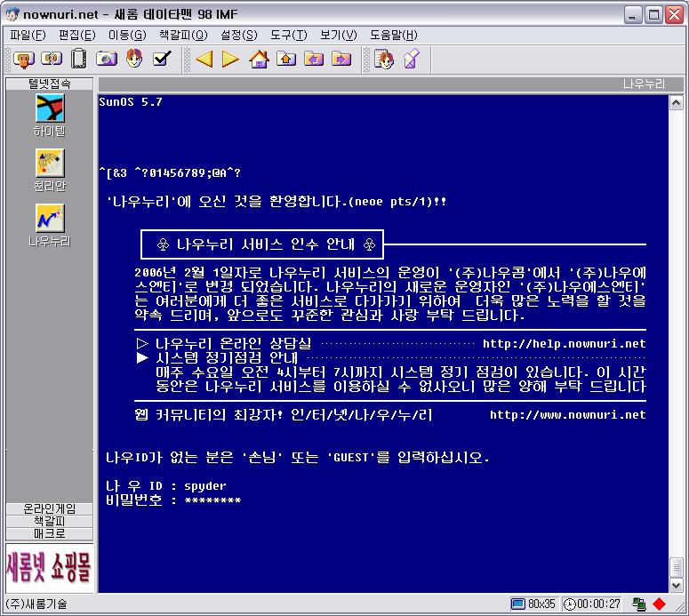Open the 책갈피(Q) menu
Image resolution: width=689 pixels, height=616 pixels.
[x=183, y=36]
